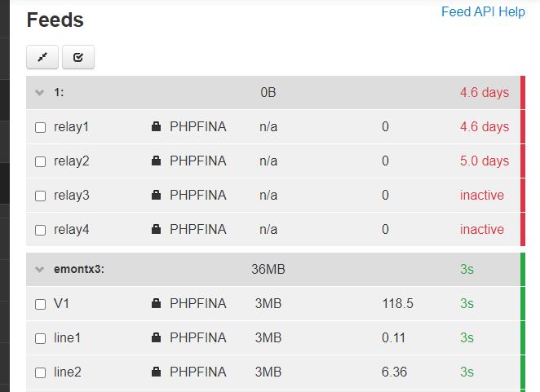540x392 pixels.
Task: Open the Feed API Help link
Action: [483, 11]
